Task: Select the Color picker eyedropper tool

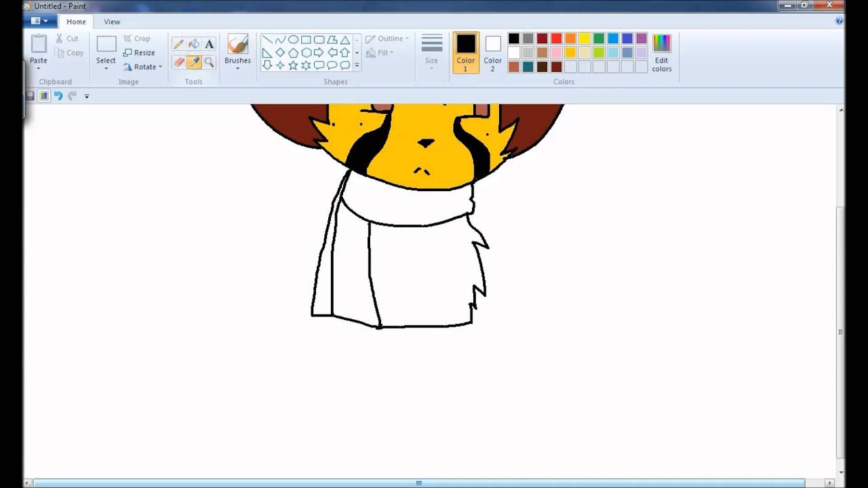Action: coord(194,62)
